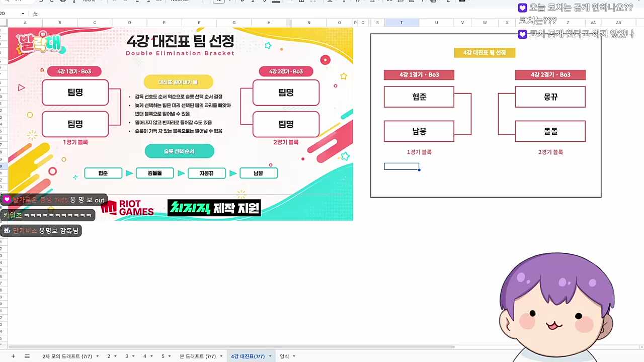Select the narrow column Q header

[363, 23]
